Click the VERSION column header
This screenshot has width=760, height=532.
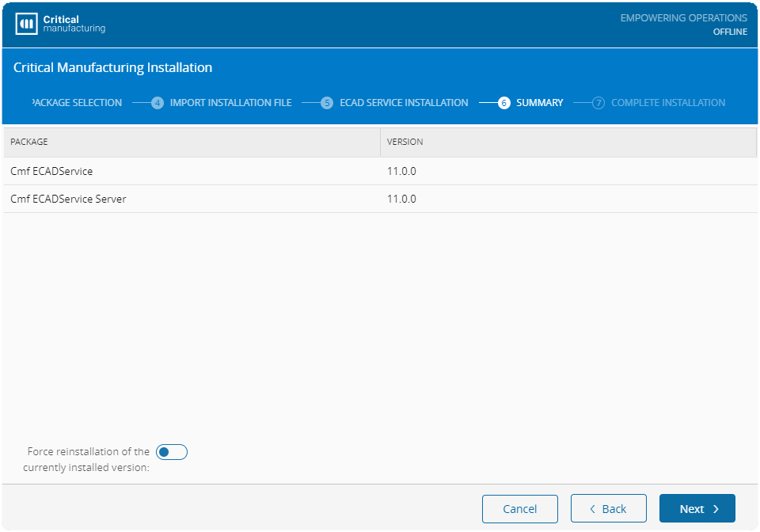(x=405, y=142)
